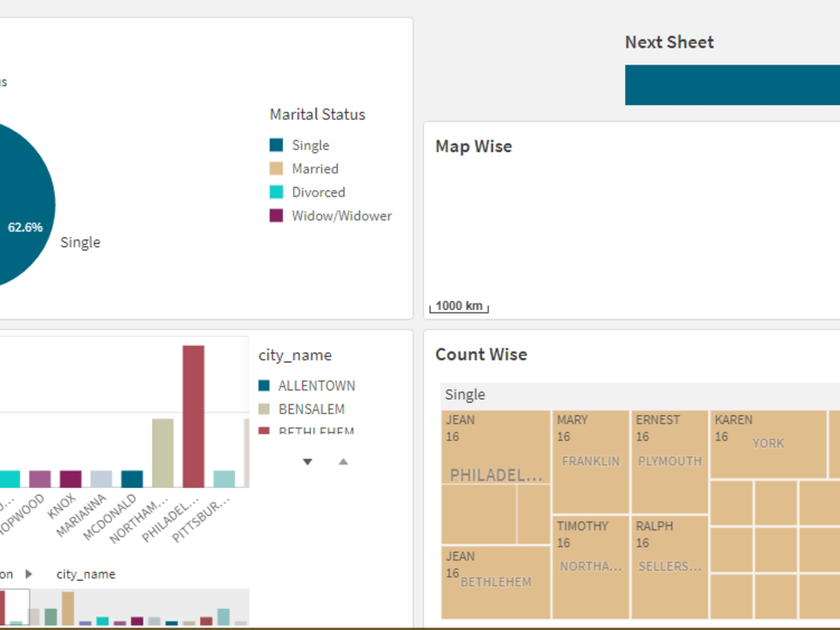Click the MARIANNA grey-blue bar

[x=102, y=479]
